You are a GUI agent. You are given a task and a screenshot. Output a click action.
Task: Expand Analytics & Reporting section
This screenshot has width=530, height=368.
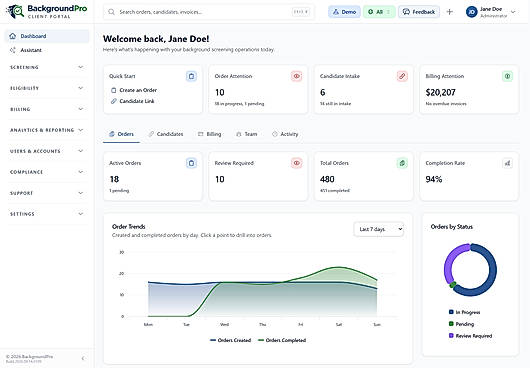pyautogui.click(x=47, y=130)
